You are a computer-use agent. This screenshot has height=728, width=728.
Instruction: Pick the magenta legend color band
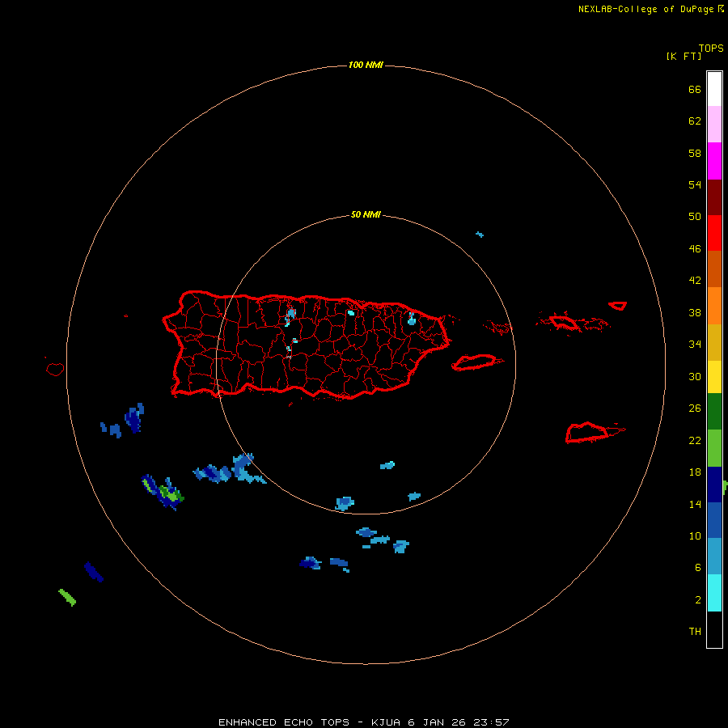(x=714, y=161)
